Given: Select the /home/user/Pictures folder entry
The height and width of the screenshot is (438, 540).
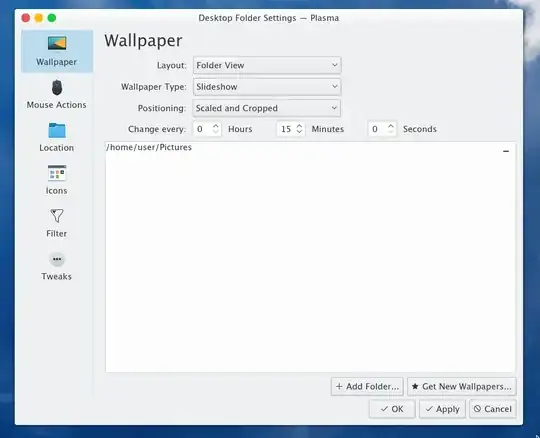Looking at the screenshot, I should coord(310,148).
